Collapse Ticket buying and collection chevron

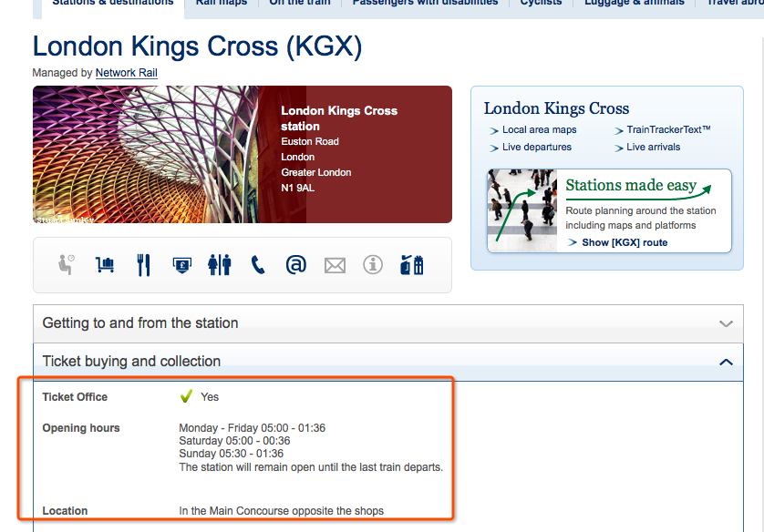[726, 362]
